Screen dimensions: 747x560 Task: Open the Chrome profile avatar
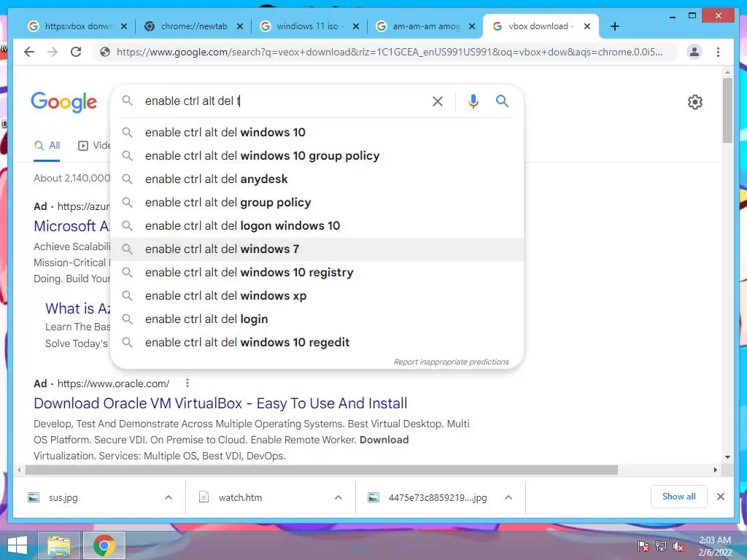click(694, 52)
